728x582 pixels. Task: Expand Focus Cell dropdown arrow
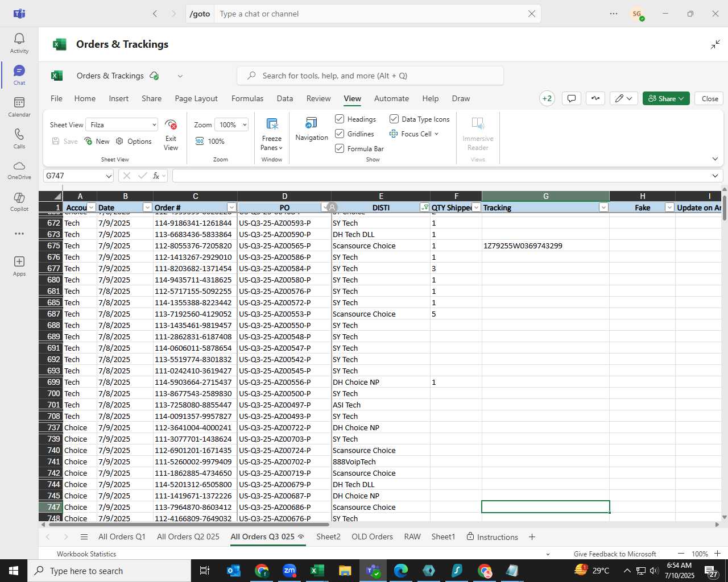tap(437, 134)
